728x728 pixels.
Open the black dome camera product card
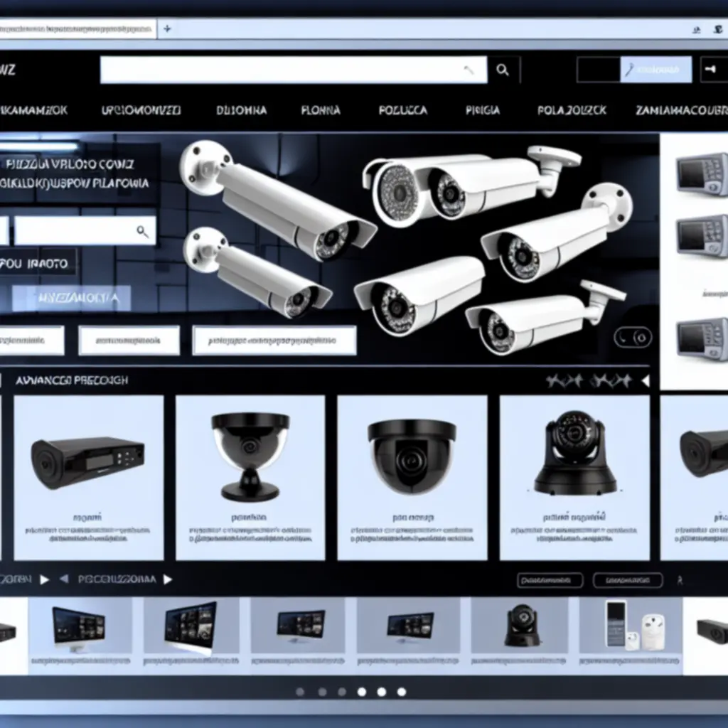412,477
